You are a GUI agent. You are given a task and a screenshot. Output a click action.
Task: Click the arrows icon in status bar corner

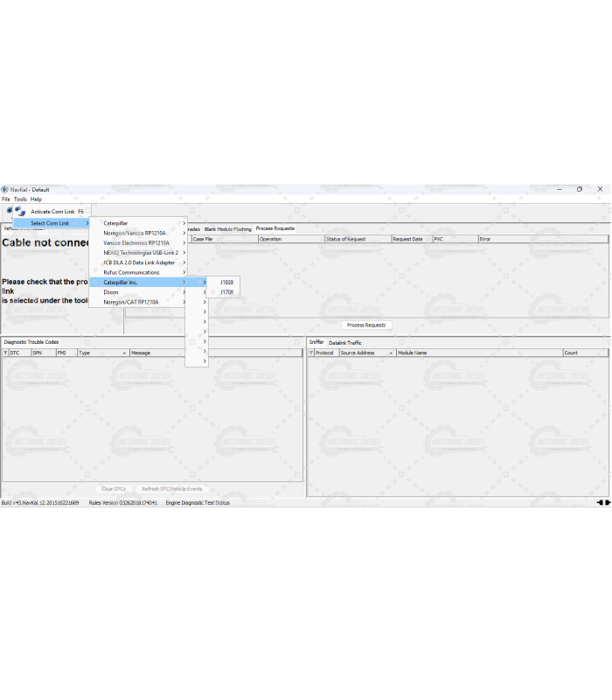tap(602, 502)
